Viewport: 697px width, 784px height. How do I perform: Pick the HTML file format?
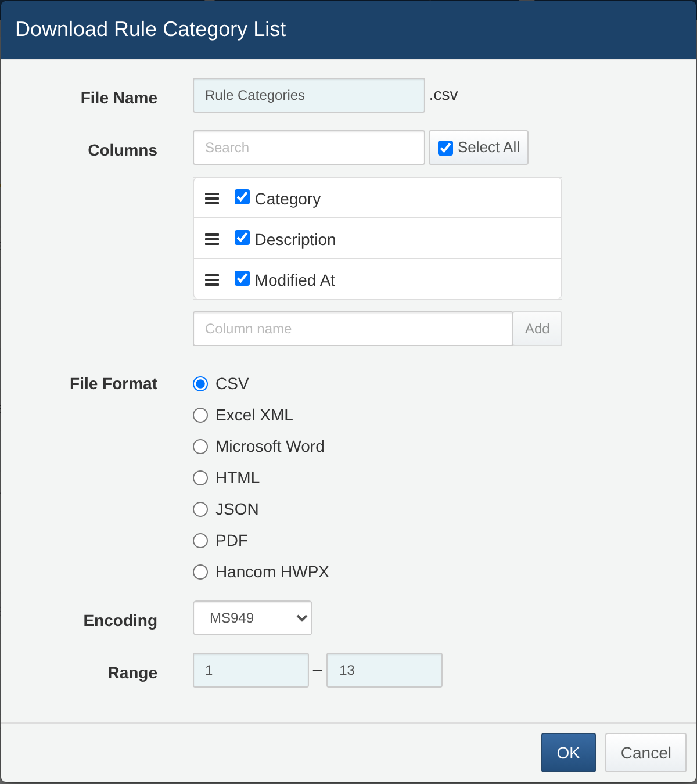[200, 478]
